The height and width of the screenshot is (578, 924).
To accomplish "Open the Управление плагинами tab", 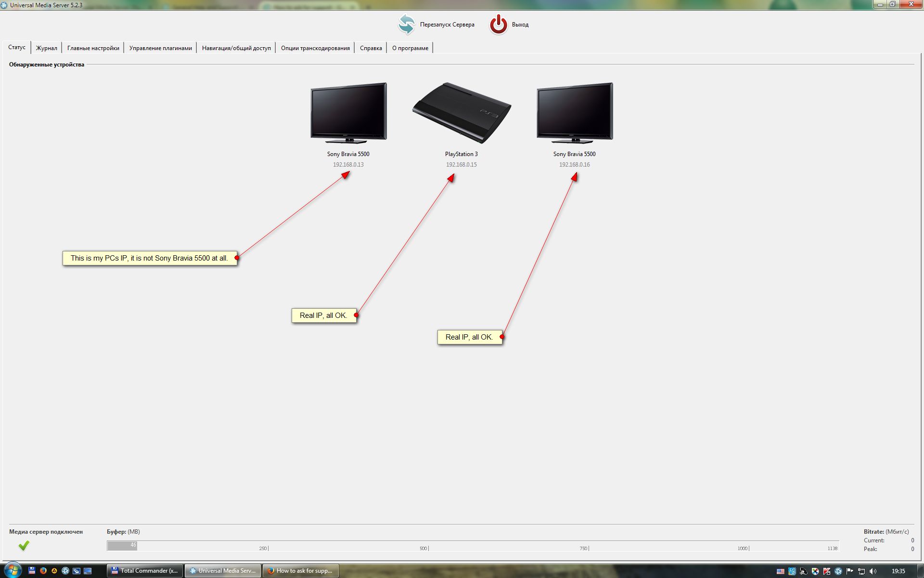I will pyautogui.click(x=161, y=48).
